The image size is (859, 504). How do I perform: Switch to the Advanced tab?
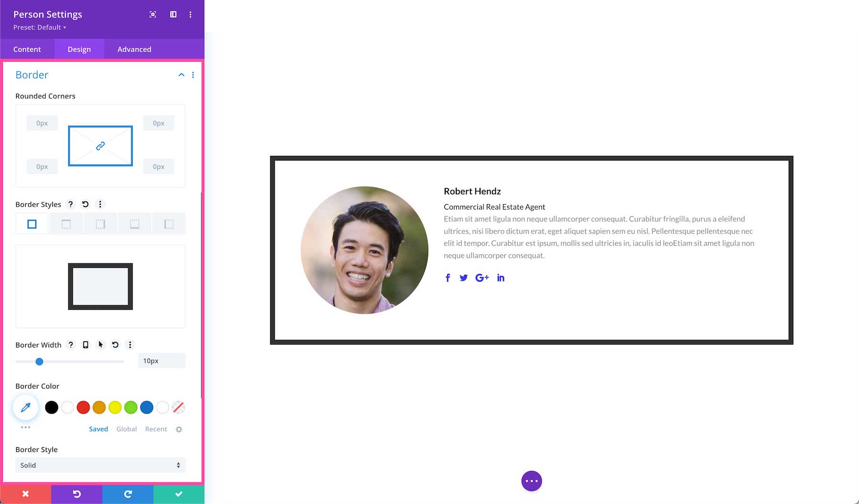(x=134, y=49)
